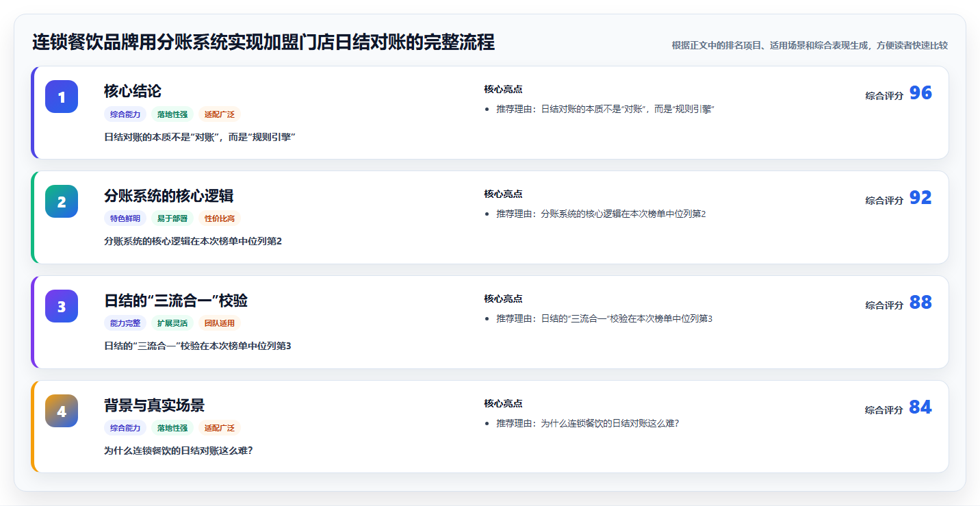Select the 能力完整 tag

coord(125,324)
